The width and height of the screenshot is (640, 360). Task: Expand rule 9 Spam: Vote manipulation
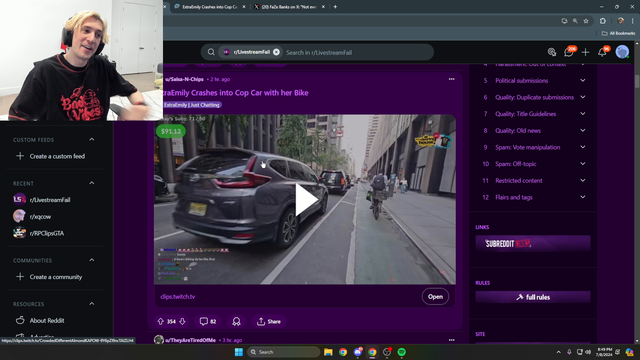[583, 147]
